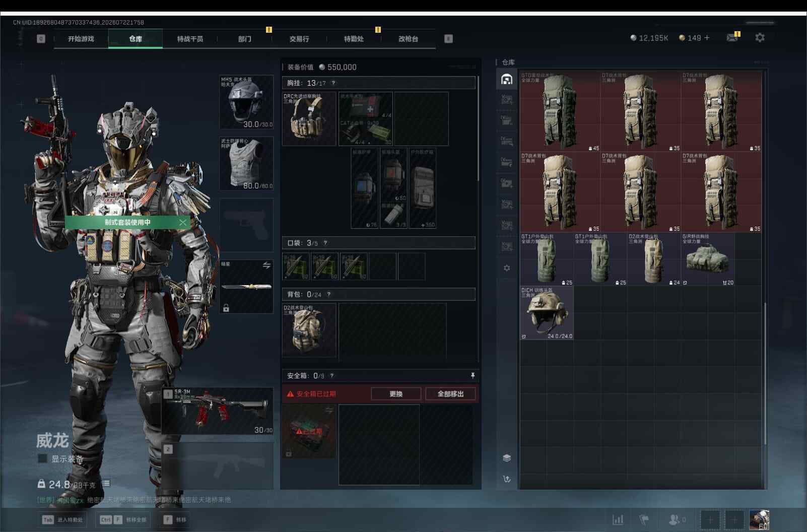Click the Ctrl F 转移全部 shortcut button
Image resolution: width=807 pixels, height=532 pixels.
click(123, 520)
